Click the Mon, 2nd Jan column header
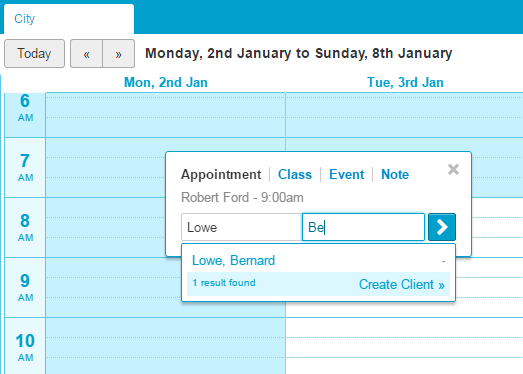Image resolution: width=523 pixels, height=374 pixels. [x=165, y=82]
